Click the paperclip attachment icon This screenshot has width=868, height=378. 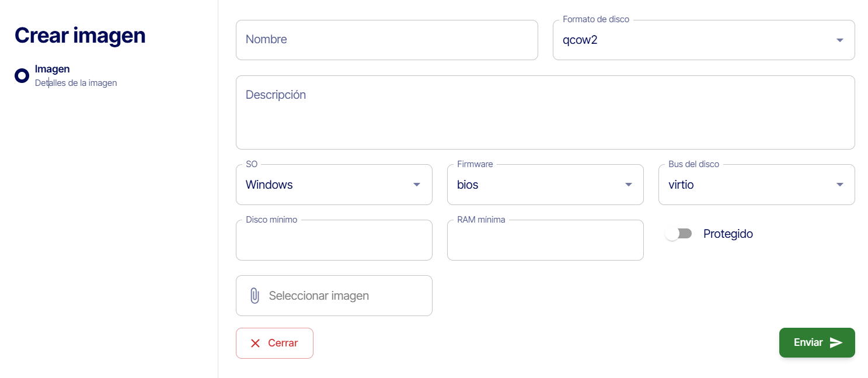[x=255, y=296]
